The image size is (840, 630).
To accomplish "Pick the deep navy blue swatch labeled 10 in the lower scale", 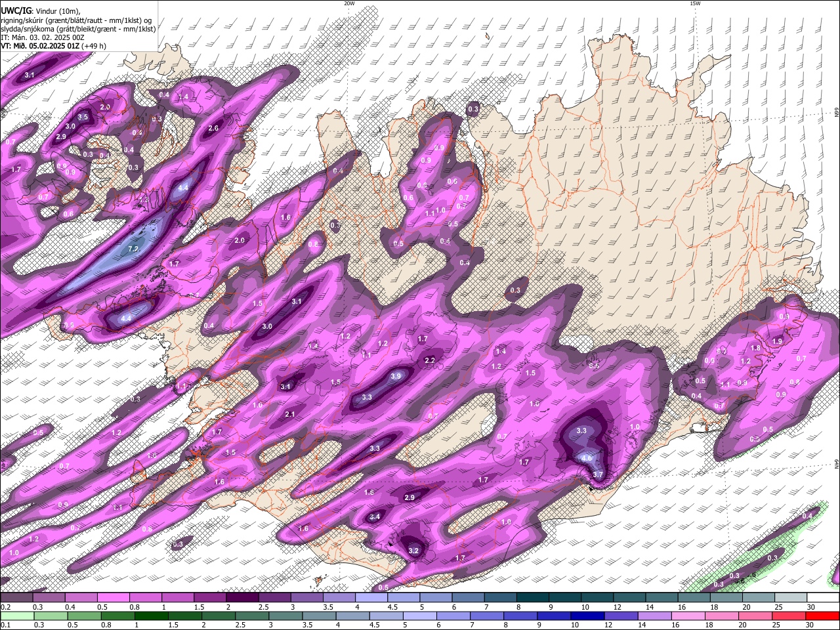I will coord(587,616).
